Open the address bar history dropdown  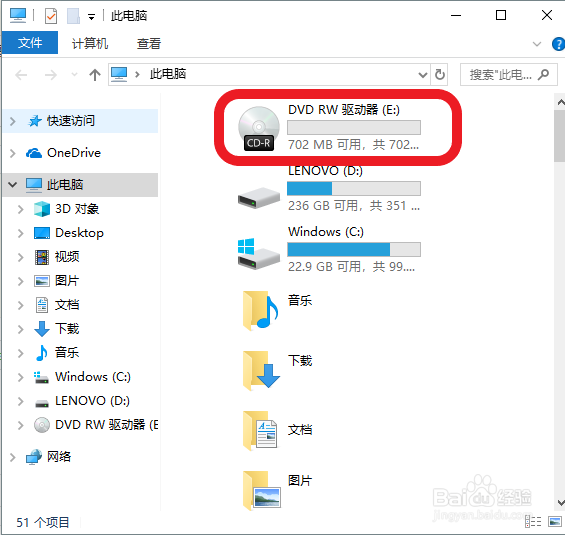pyautogui.click(x=422, y=75)
